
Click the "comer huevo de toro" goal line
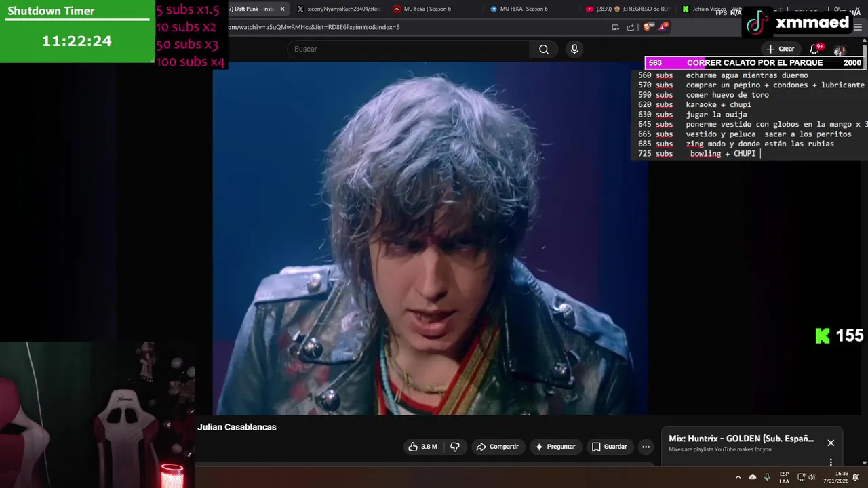pos(703,95)
